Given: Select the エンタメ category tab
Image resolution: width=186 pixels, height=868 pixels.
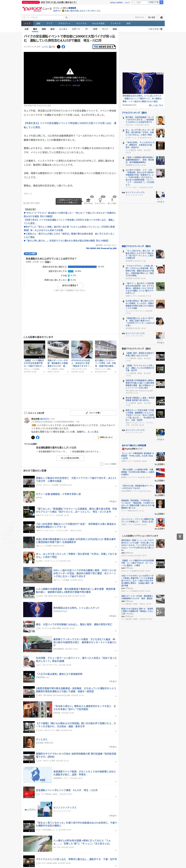Looking at the screenshot, I should point(63,29).
